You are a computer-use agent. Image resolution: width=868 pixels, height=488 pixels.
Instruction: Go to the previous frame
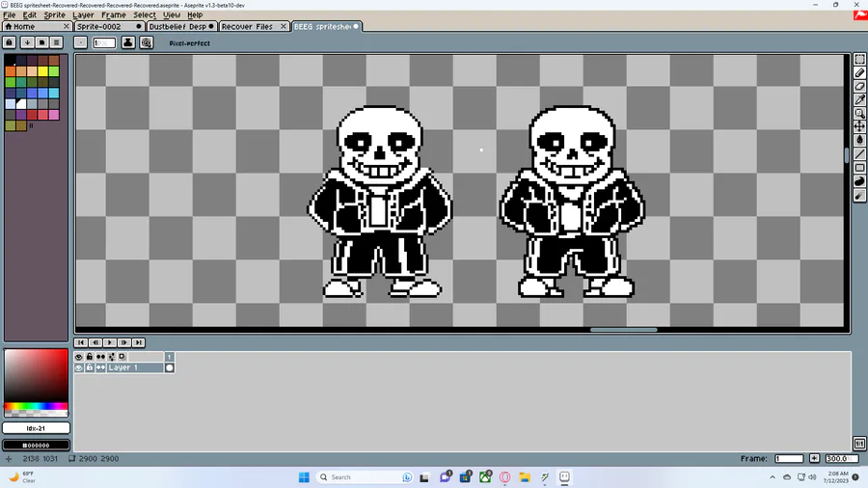point(95,342)
